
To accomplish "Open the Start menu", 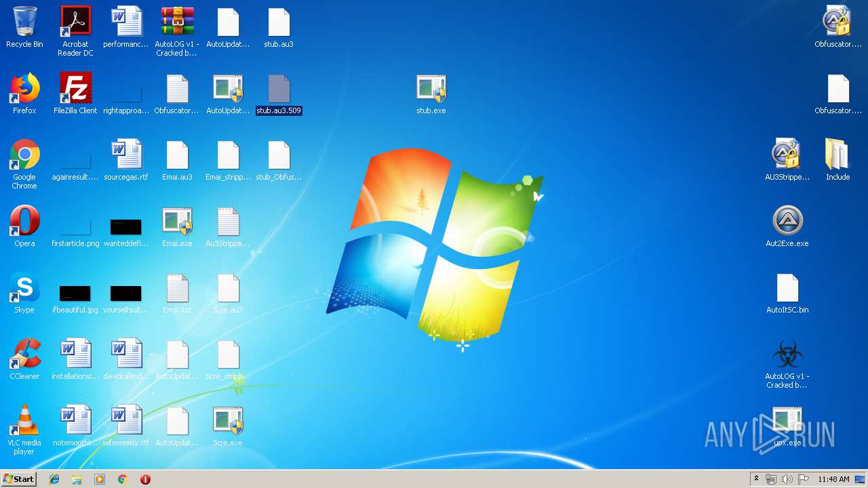I will [x=19, y=479].
